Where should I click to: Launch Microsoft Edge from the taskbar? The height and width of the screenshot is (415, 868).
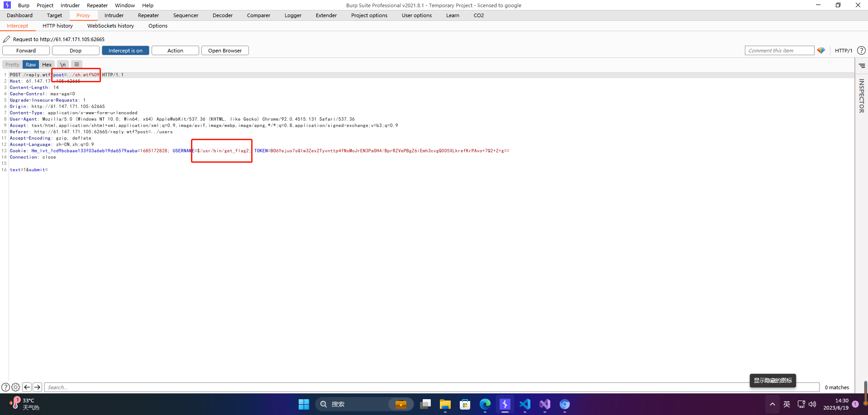point(485,404)
